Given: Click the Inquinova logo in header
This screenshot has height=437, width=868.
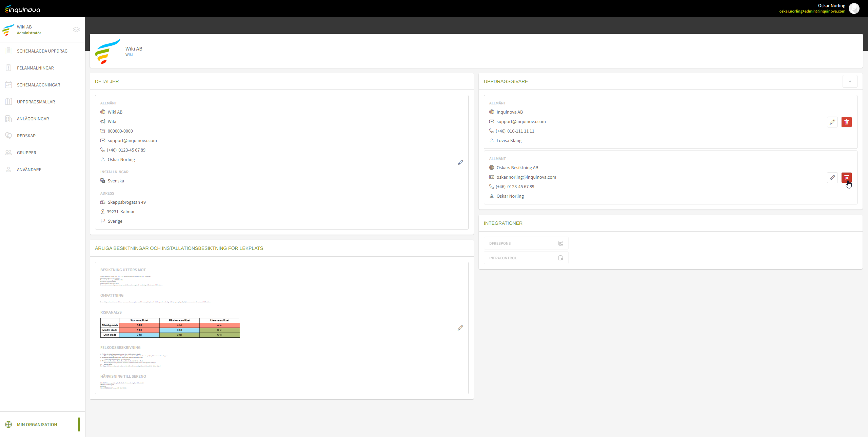Looking at the screenshot, I should (x=22, y=9).
